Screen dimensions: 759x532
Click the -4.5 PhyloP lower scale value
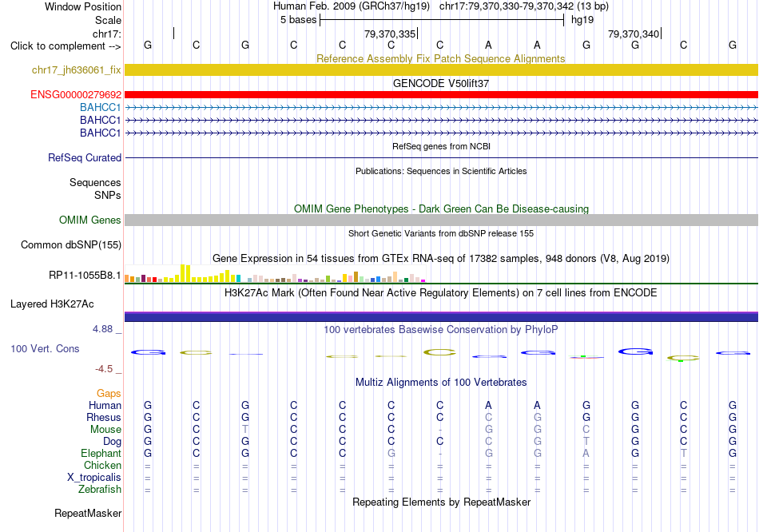(104, 369)
